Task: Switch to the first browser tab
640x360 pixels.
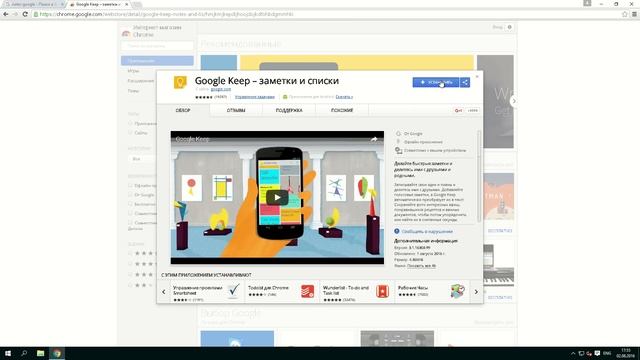Action: click(x=33, y=4)
